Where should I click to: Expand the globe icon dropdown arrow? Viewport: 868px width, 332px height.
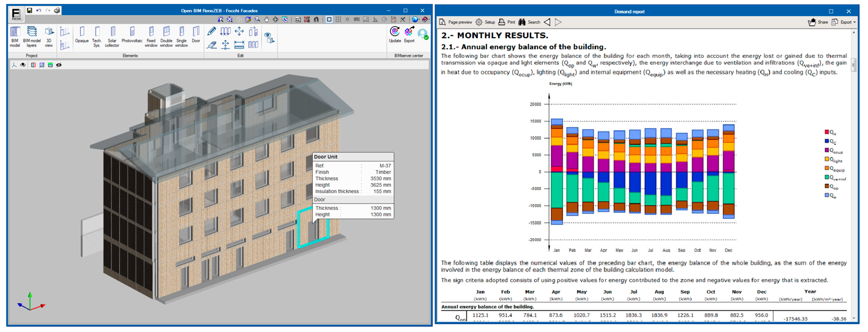[419, 20]
